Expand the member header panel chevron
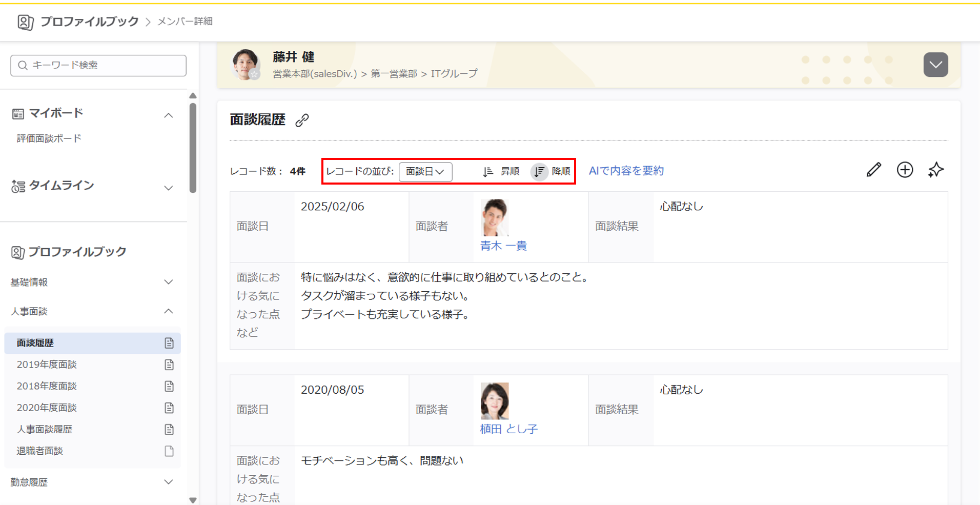980x505 pixels. click(x=935, y=65)
